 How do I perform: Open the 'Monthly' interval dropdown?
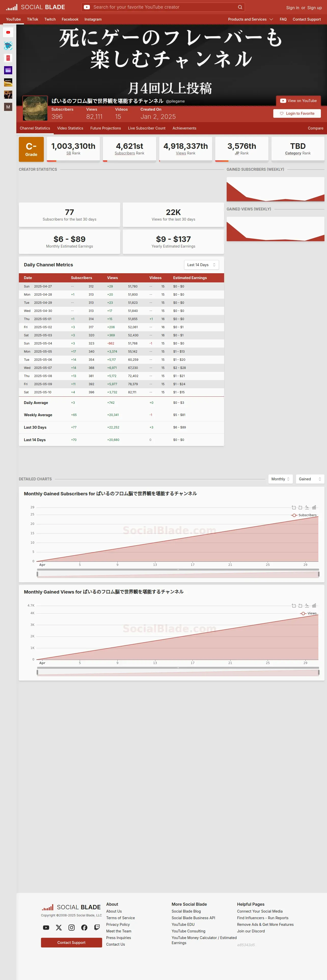click(281, 479)
